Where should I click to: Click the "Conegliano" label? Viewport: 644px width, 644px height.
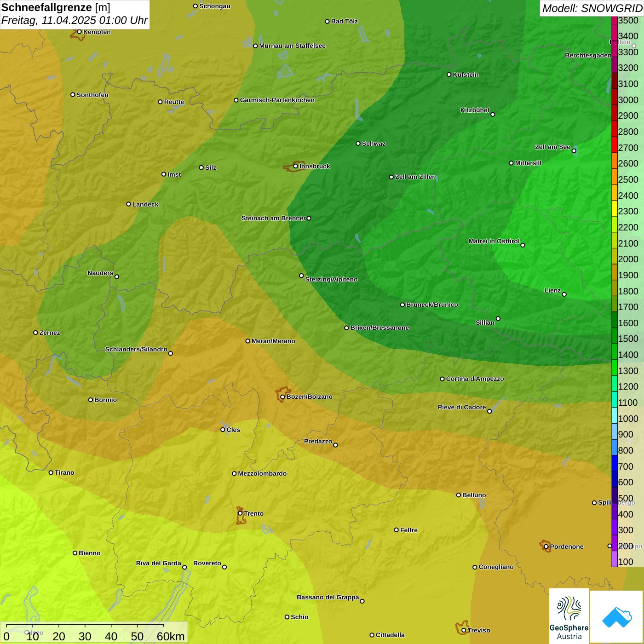click(496, 567)
